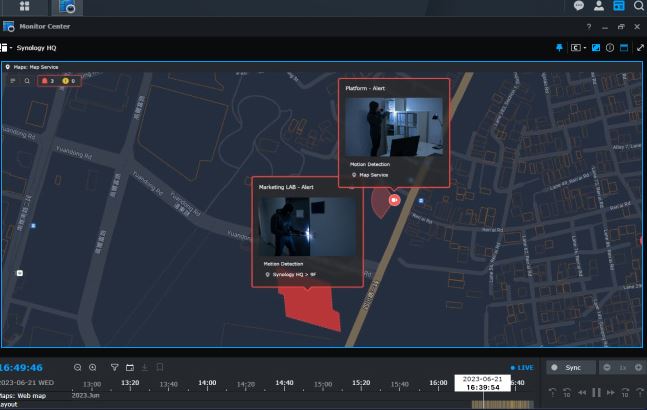Click the 16:39:54 timeline playhead marker
Image resolution: width=647 pixels, height=410 pixels.
pos(483,383)
